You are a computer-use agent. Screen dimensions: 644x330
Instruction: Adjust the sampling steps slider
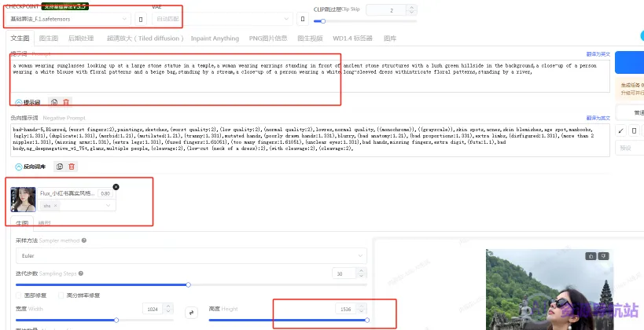(187, 284)
